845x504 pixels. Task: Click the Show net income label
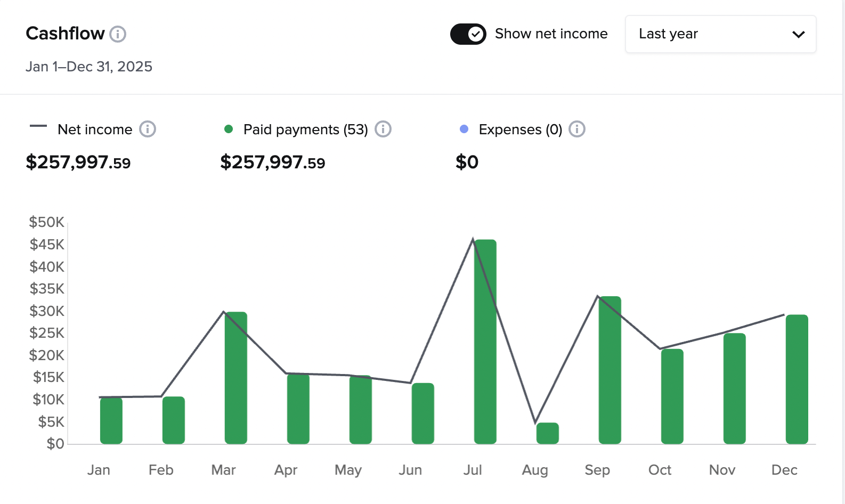pyautogui.click(x=551, y=34)
